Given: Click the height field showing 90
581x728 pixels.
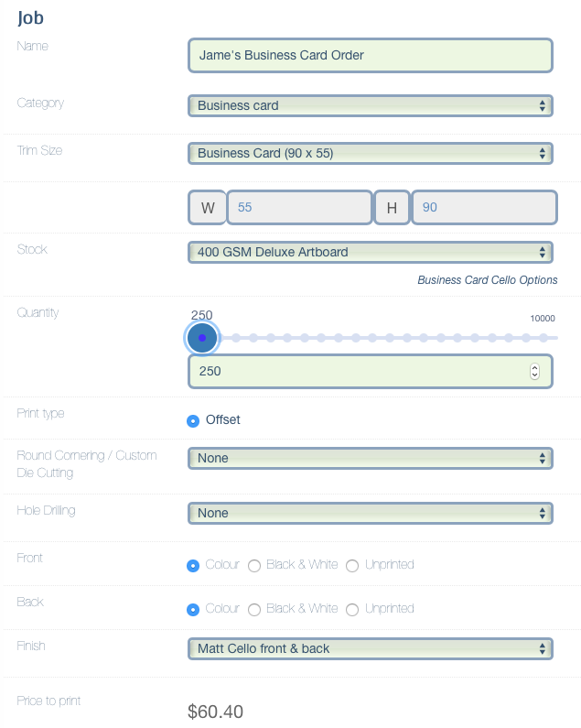Looking at the screenshot, I should pyautogui.click(x=484, y=208).
